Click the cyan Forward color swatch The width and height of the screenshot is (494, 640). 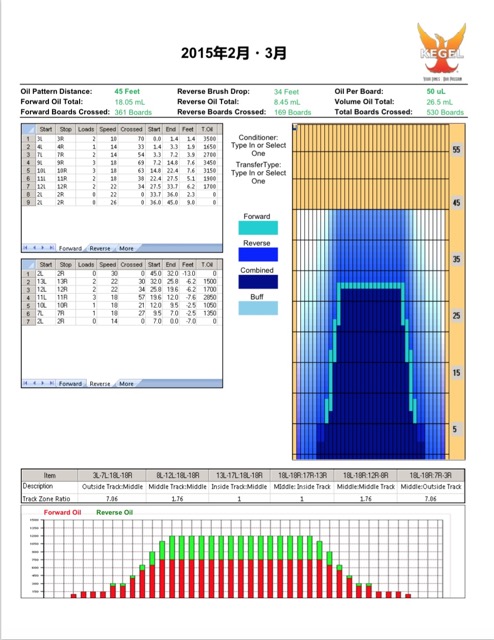(258, 228)
